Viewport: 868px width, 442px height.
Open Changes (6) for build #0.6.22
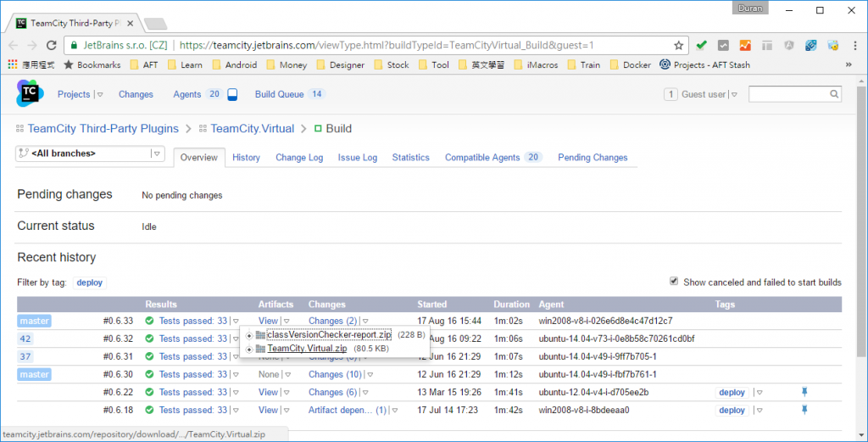(x=332, y=392)
